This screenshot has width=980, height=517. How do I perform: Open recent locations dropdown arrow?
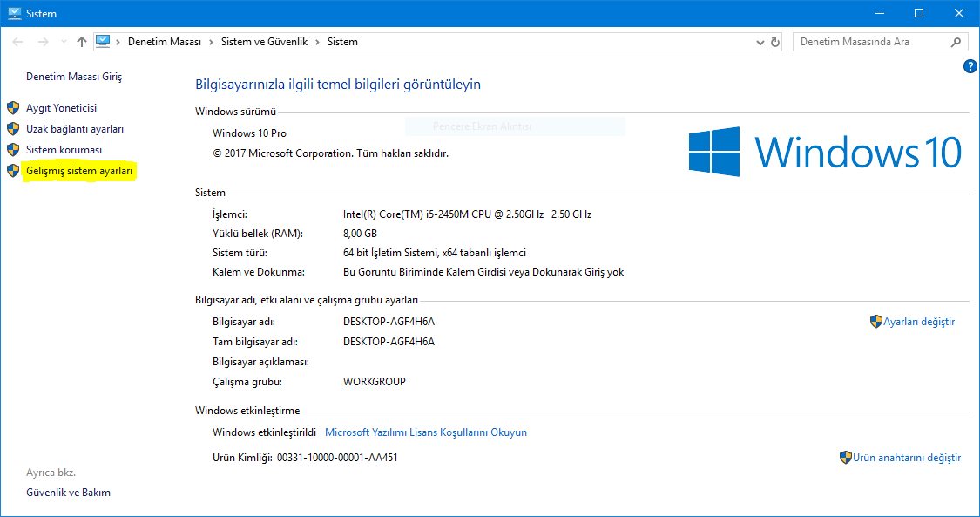64,42
